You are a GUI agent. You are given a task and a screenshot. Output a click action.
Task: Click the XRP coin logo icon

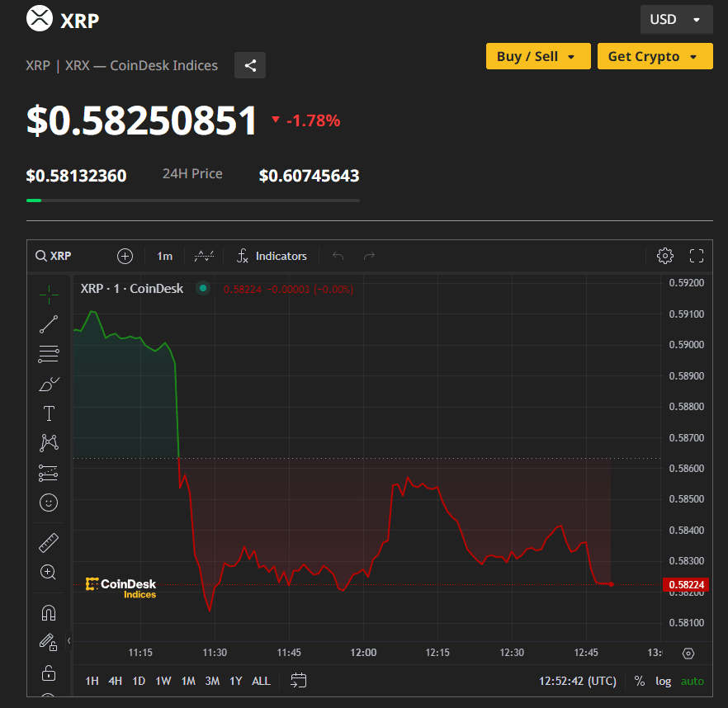pos(40,19)
